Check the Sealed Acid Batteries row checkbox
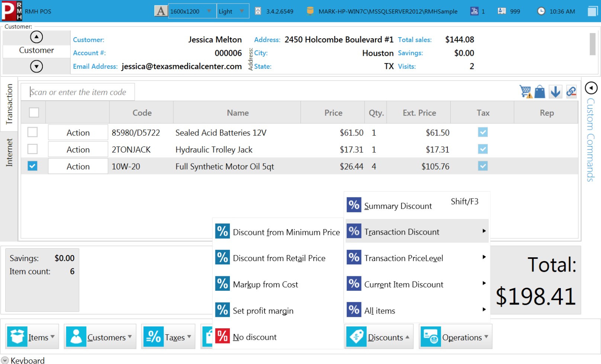The height and width of the screenshot is (364, 601). [x=33, y=132]
